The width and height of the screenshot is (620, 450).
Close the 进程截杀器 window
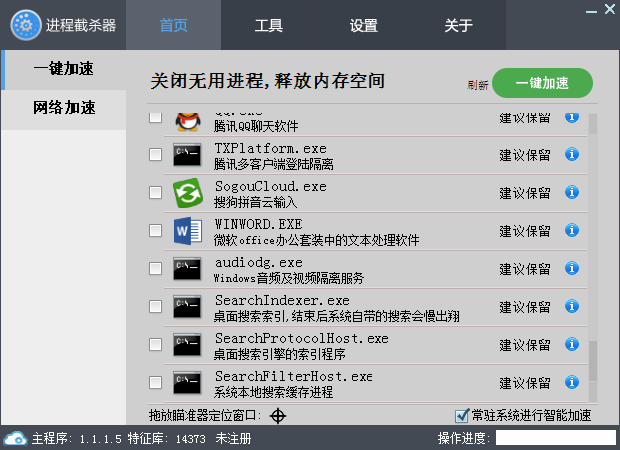click(610, 9)
